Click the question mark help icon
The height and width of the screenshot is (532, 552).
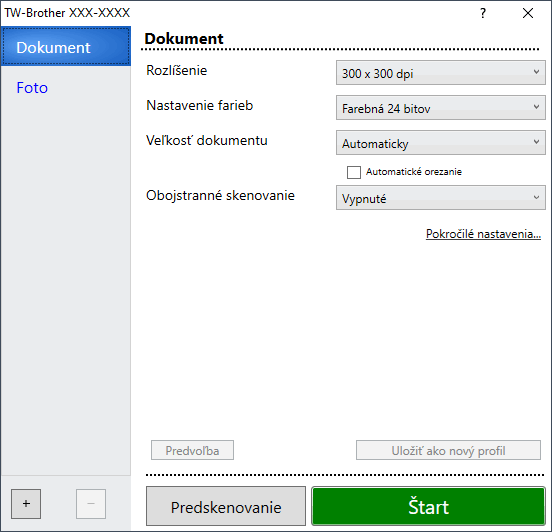[x=483, y=13]
